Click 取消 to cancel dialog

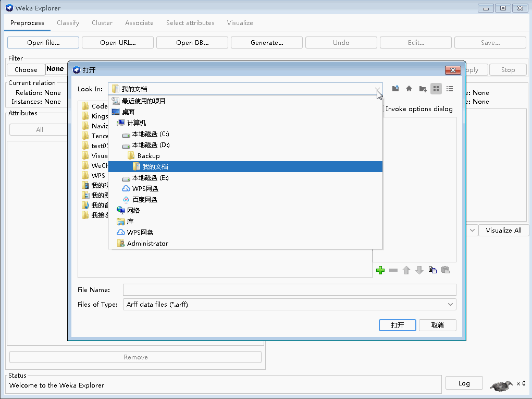point(437,325)
